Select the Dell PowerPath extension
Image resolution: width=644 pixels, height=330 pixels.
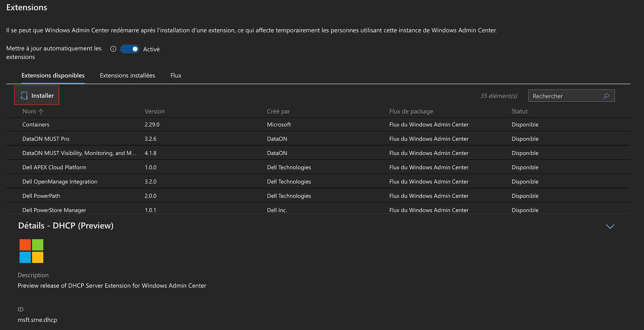pyautogui.click(x=41, y=196)
